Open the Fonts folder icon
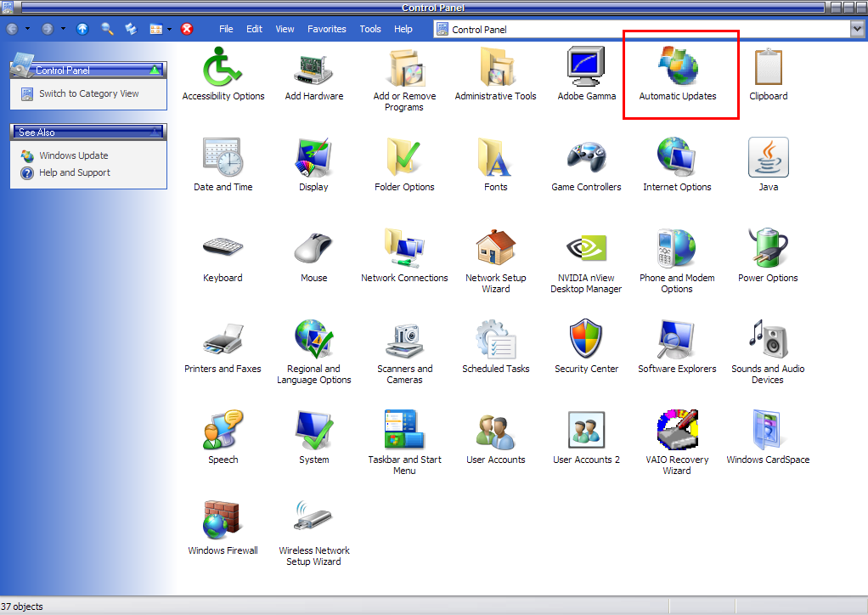Viewport: 868px width, 615px height. [x=495, y=157]
